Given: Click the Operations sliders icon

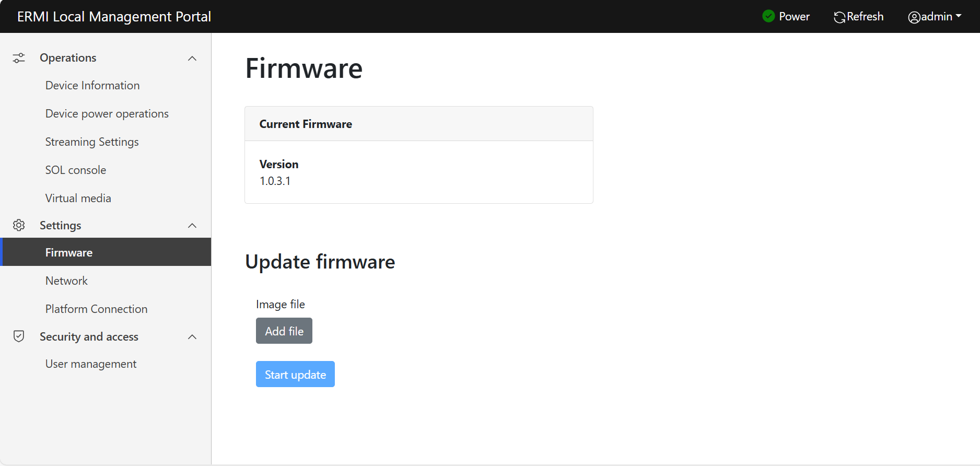Looking at the screenshot, I should pyautogui.click(x=19, y=58).
